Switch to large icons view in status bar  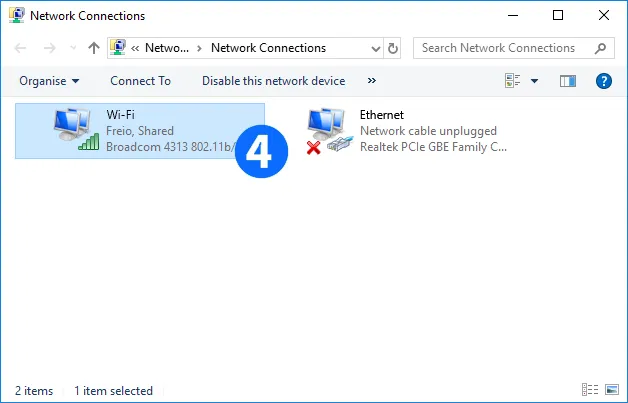[x=612, y=389]
